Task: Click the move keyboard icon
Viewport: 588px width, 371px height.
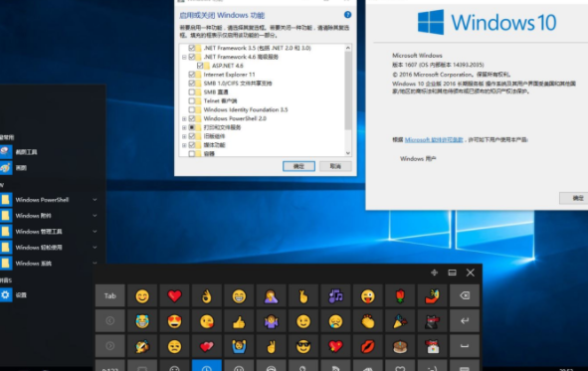Action: point(434,273)
